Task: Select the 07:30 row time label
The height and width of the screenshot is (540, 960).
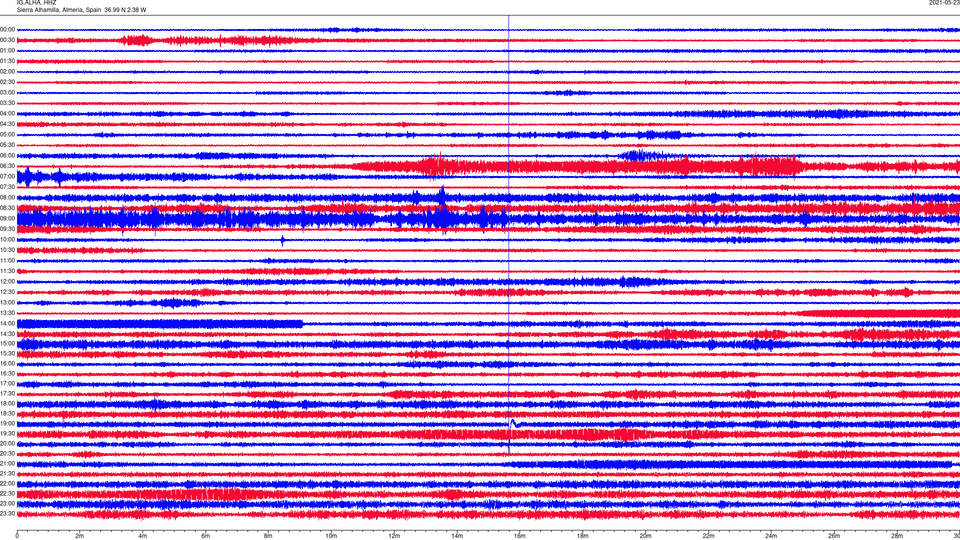Action: click(7, 187)
